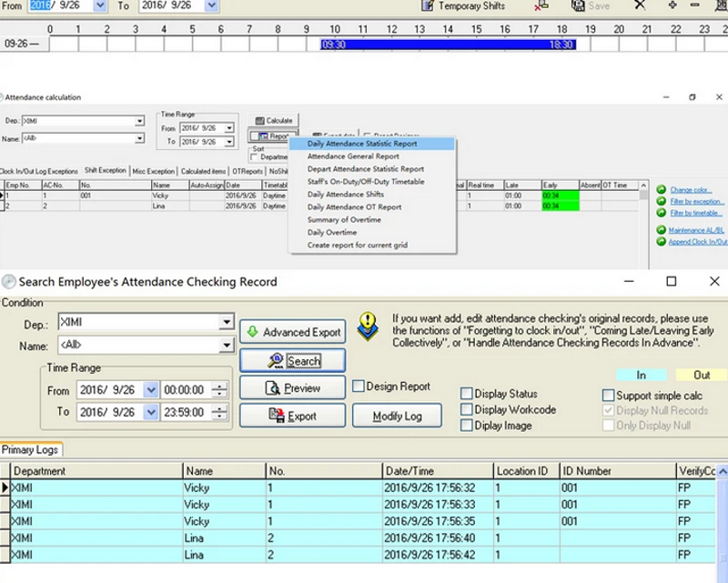Maximize the Search Employee's Attendance window

(x=672, y=281)
